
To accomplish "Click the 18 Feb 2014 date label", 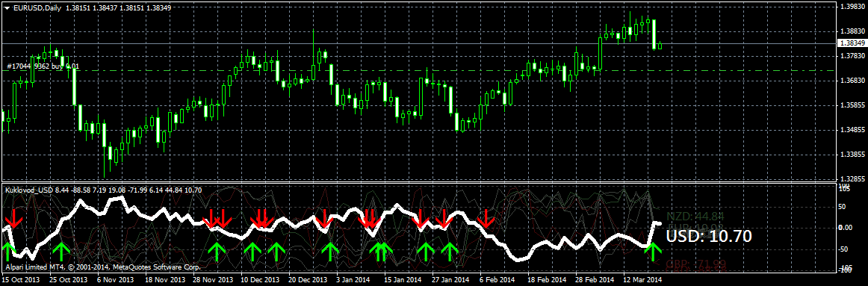I will (x=546, y=280).
